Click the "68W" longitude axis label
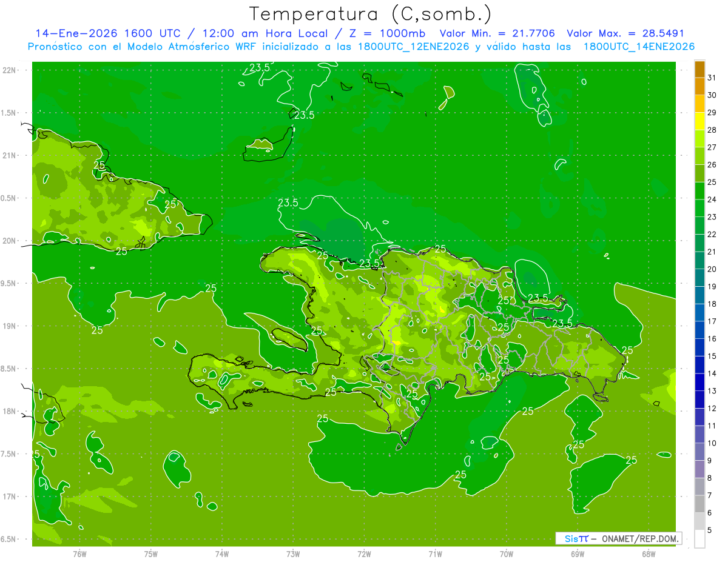The image size is (728, 562). (649, 554)
